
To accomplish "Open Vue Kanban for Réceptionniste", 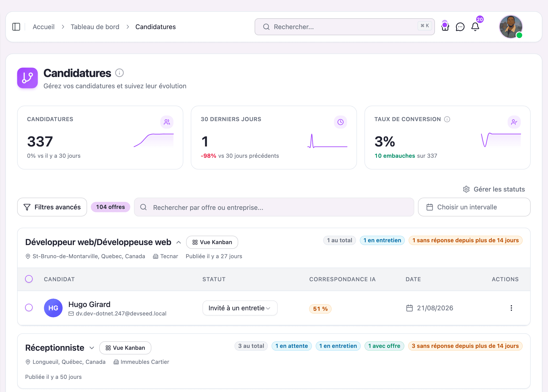I will pyautogui.click(x=125, y=348).
